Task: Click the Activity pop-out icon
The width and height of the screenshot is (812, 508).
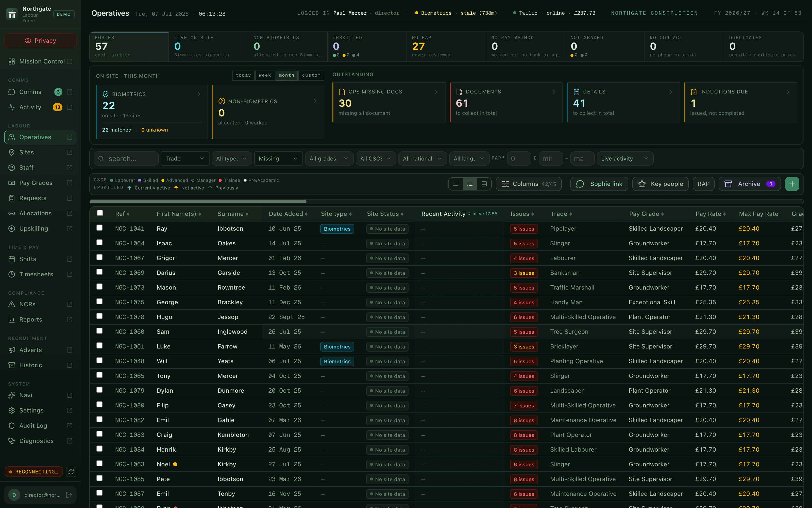Action: [70, 107]
